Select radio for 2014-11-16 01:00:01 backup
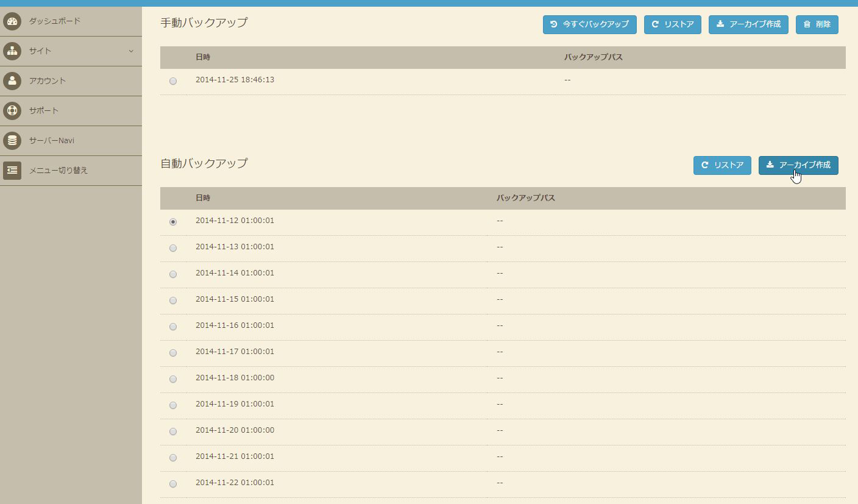The image size is (858, 504). [173, 327]
